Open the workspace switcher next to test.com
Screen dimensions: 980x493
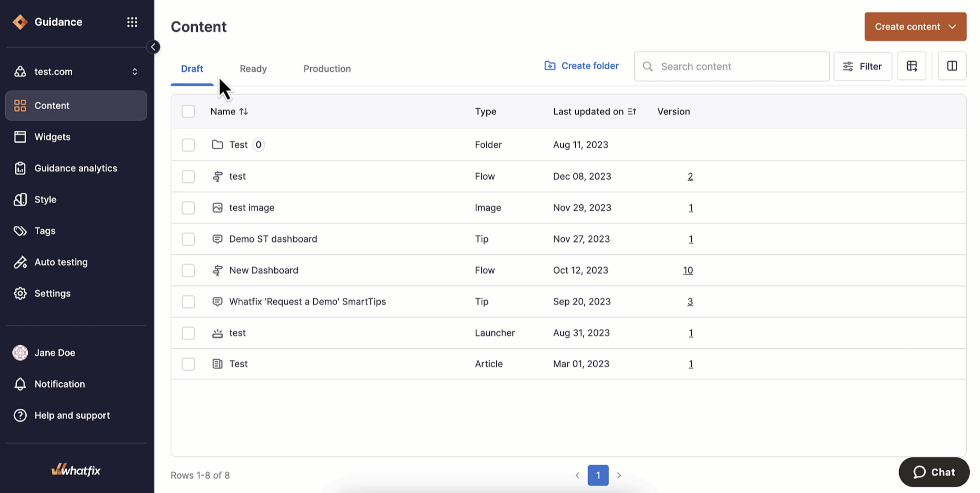(x=135, y=72)
